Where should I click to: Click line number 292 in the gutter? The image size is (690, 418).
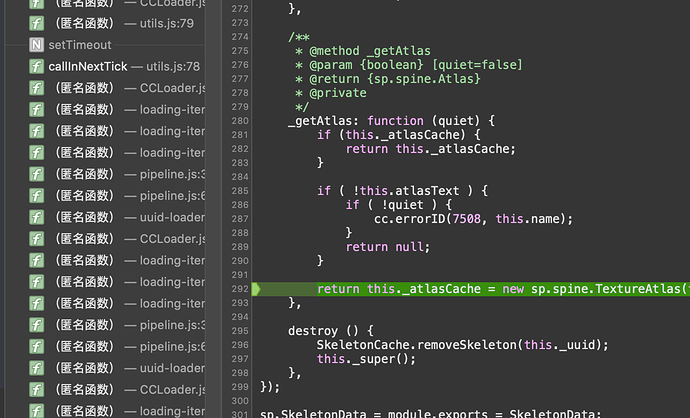(x=240, y=289)
